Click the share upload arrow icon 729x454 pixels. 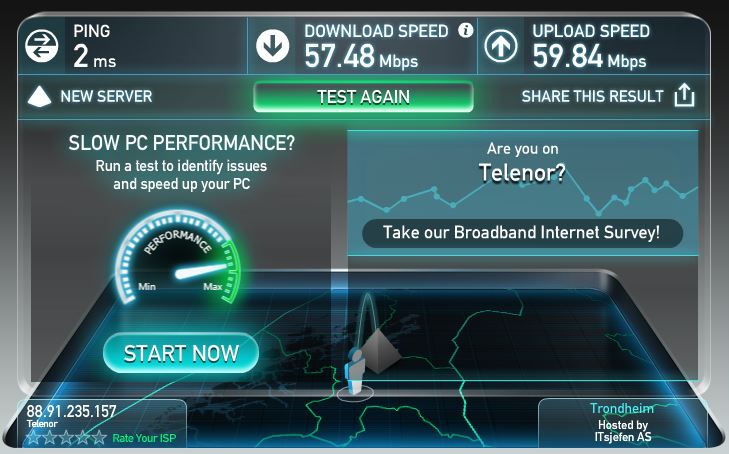click(684, 95)
